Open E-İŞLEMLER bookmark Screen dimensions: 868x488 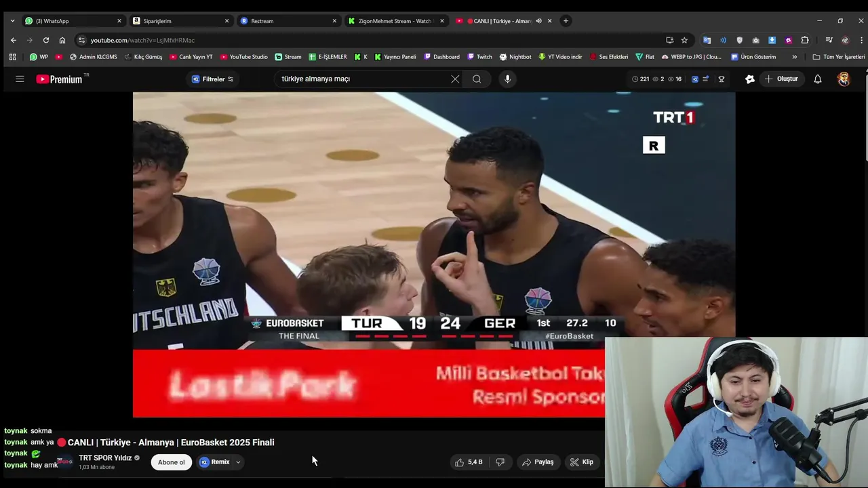328,57
